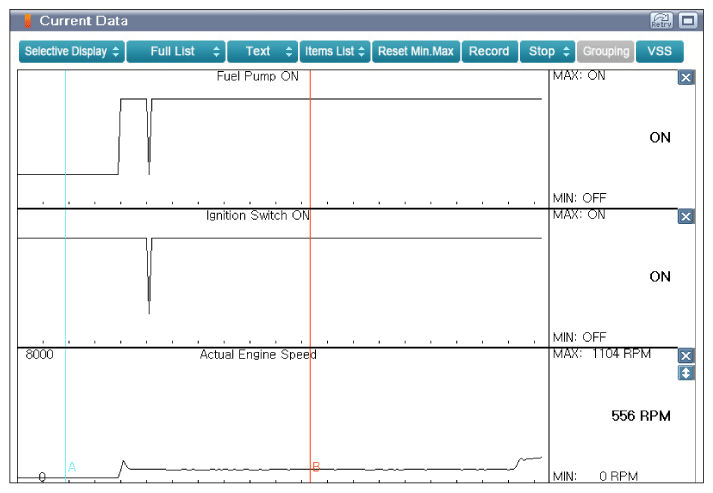Click the Actual Engine Speed scale adjust icon
The width and height of the screenshot is (713, 493).
point(686,373)
